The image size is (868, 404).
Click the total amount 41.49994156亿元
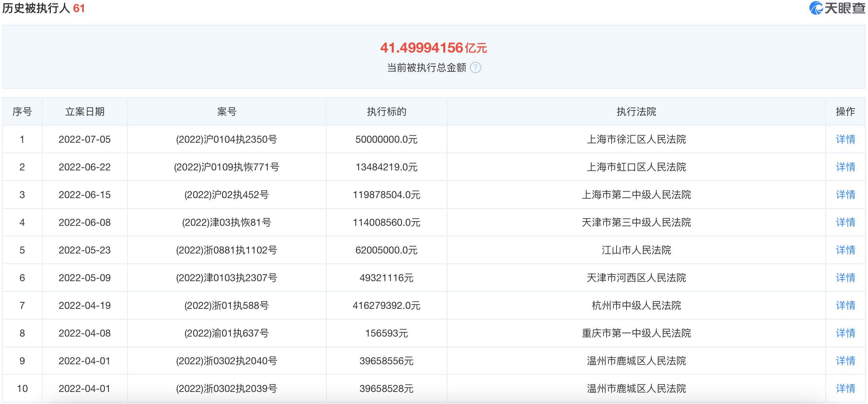(433, 48)
